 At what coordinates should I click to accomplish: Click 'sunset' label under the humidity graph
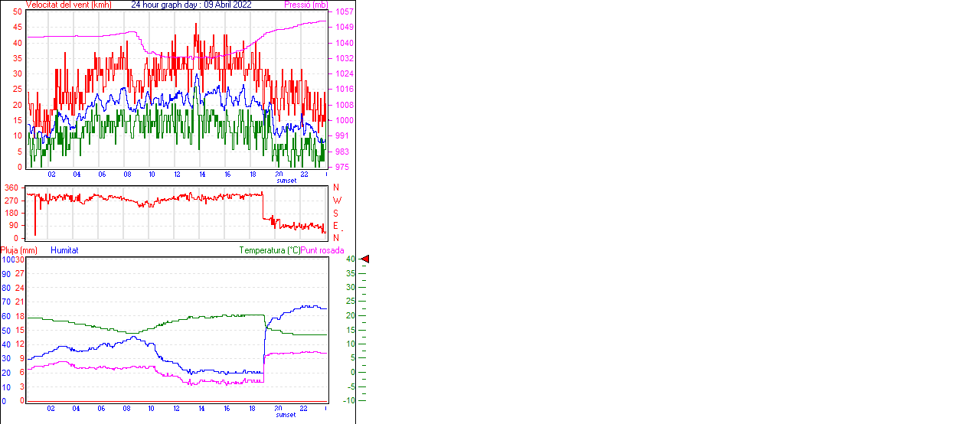[286, 415]
